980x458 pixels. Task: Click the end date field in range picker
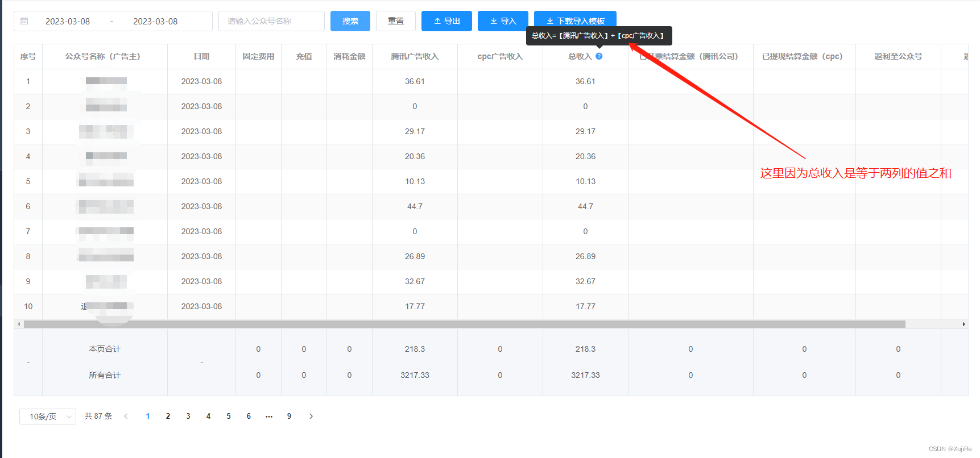pos(155,21)
